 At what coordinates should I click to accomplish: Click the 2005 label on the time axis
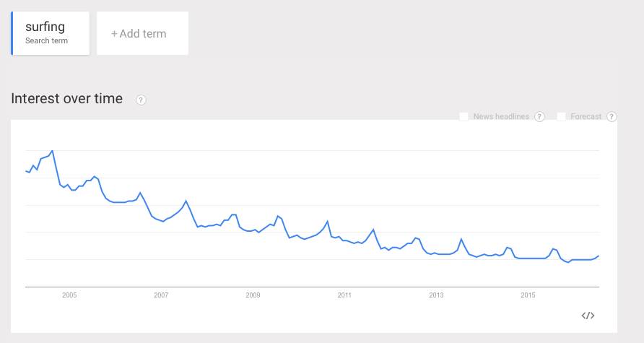tap(69, 295)
